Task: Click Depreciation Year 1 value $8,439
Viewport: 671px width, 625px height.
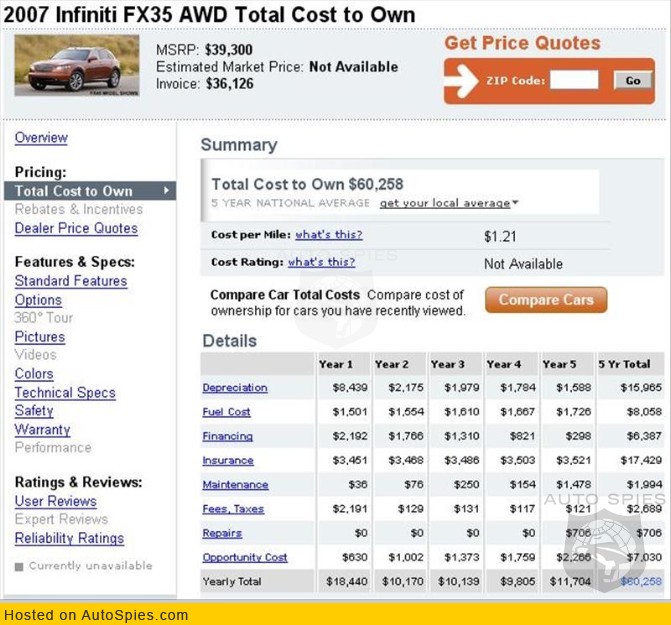Action: point(350,388)
